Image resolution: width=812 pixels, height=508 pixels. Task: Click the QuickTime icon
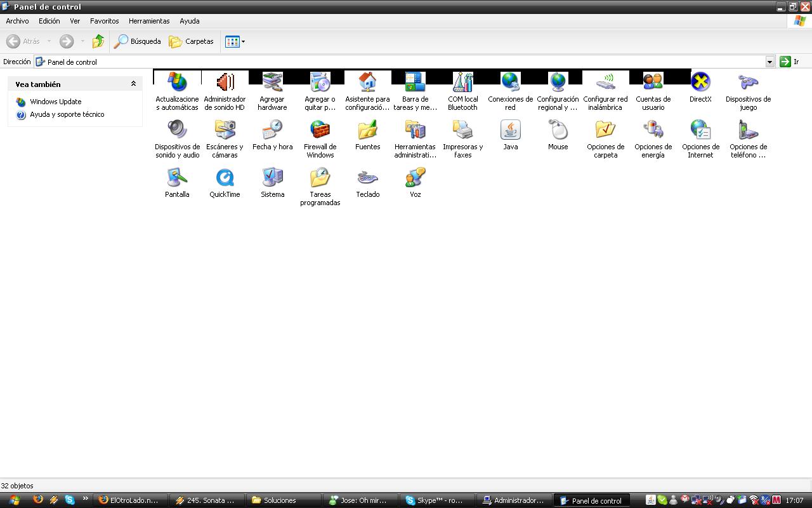coord(225,178)
